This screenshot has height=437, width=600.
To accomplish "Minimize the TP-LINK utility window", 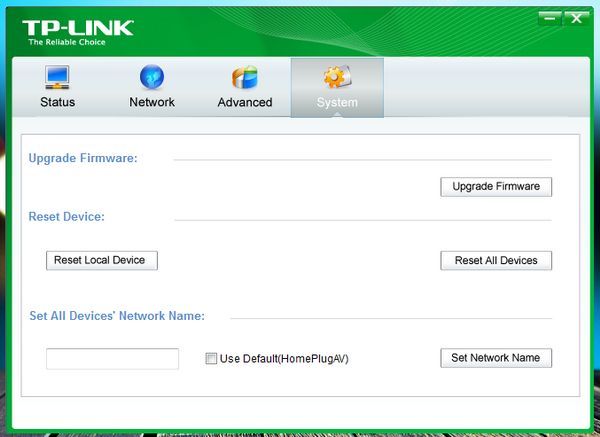I will (550, 18).
